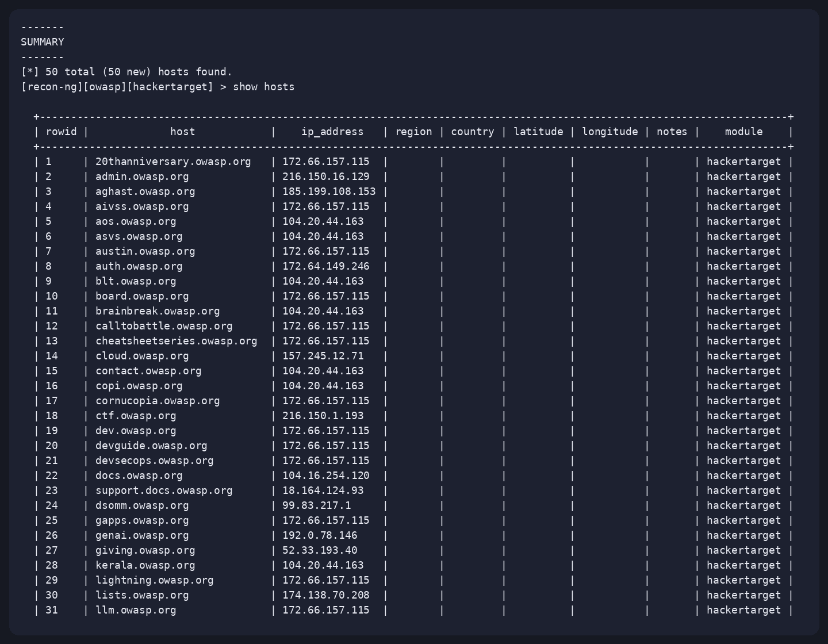Select the 'module' column header
This screenshot has height=644, width=828.
tap(744, 132)
